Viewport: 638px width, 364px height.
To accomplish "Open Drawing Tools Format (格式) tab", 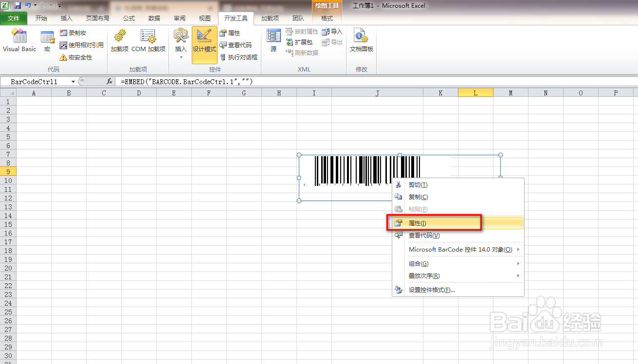I will (327, 18).
